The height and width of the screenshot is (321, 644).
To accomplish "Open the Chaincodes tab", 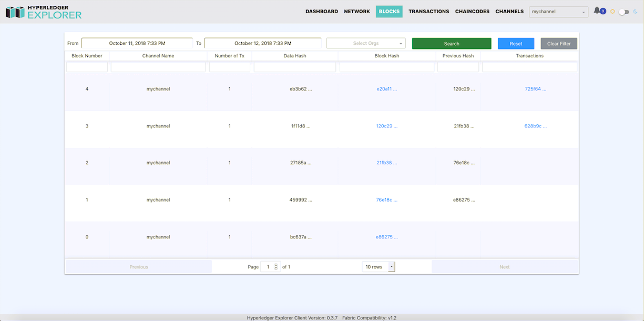I will [x=472, y=12].
